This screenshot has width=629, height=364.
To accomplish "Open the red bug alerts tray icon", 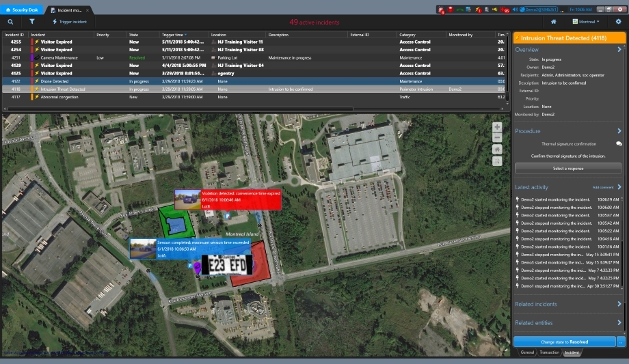I will [x=441, y=10].
